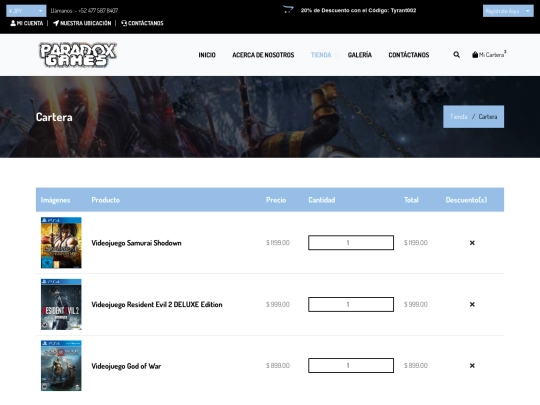
Task: Open Videojuego God of War product link
Action: click(x=126, y=366)
